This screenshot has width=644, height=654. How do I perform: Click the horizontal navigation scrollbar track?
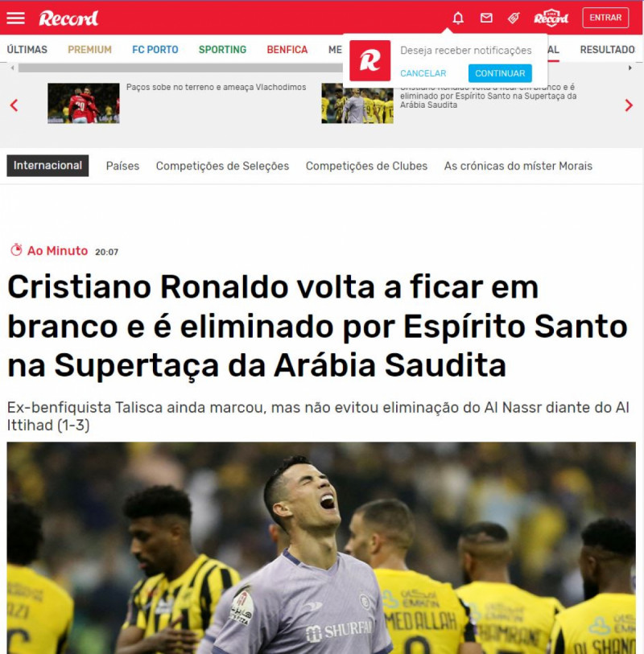180,68
